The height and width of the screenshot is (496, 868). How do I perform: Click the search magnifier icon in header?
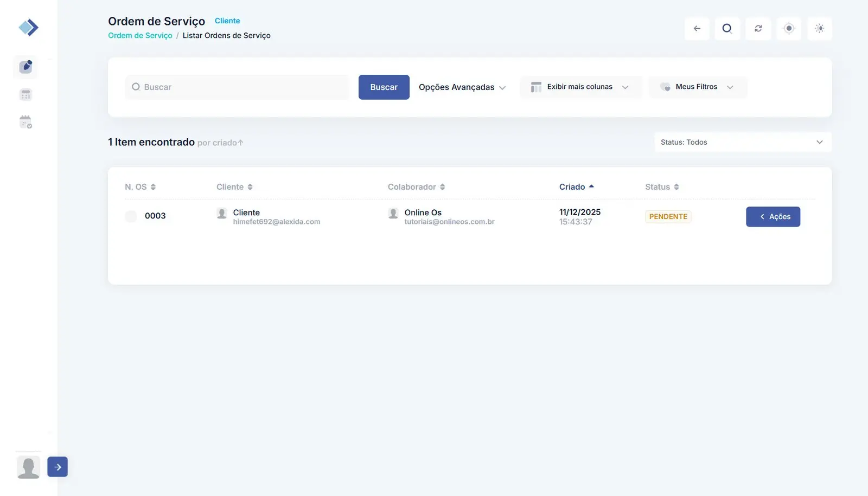pyautogui.click(x=727, y=29)
